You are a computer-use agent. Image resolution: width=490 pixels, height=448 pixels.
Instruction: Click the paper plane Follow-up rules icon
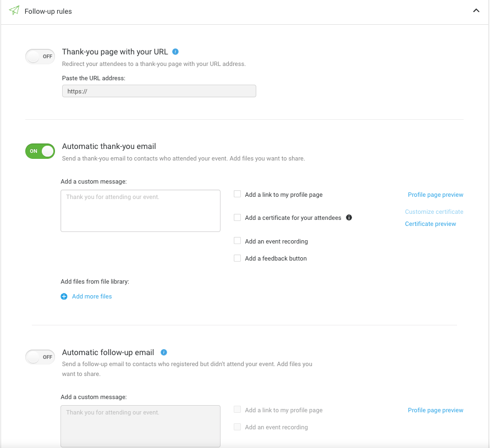(14, 11)
